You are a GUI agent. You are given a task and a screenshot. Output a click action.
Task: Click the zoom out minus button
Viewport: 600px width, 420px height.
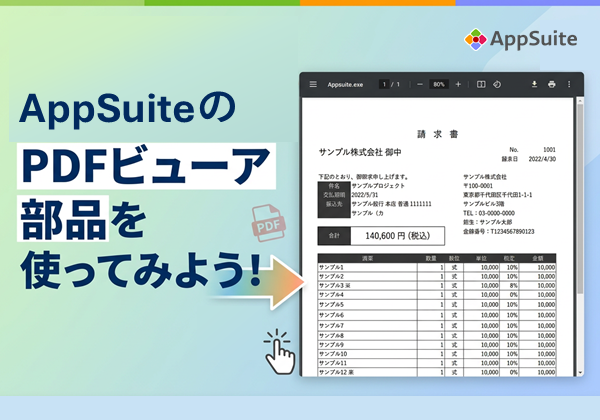[420, 84]
